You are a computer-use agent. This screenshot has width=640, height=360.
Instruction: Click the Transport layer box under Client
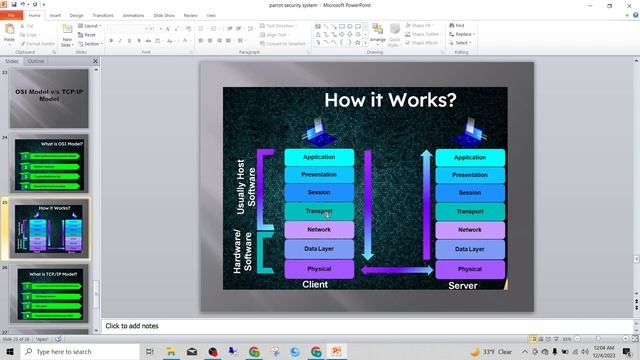click(x=319, y=211)
